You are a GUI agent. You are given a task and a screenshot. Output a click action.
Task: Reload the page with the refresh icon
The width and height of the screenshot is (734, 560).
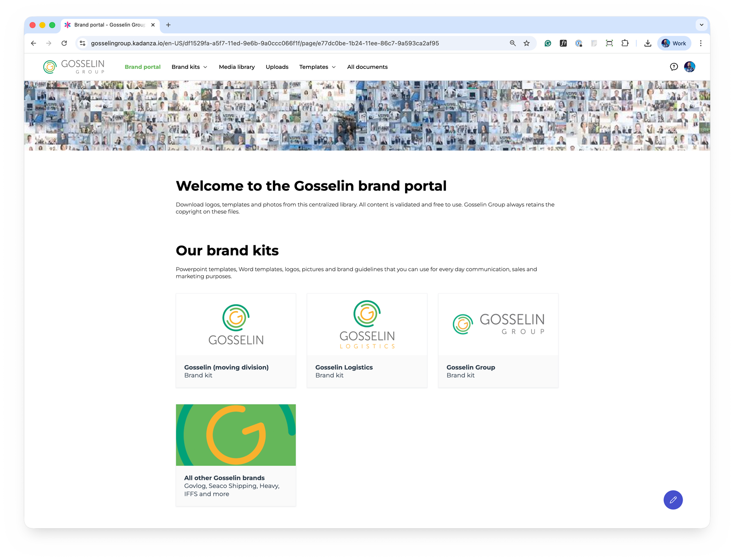[x=64, y=43]
